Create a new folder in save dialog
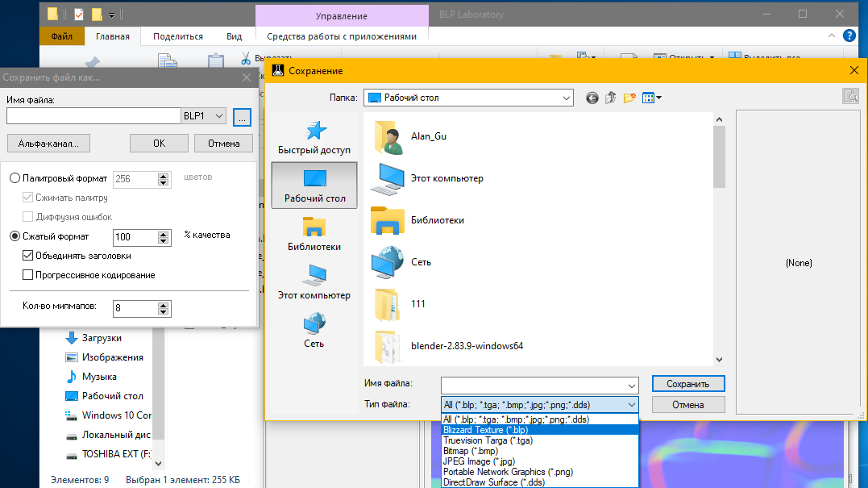 click(629, 98)
